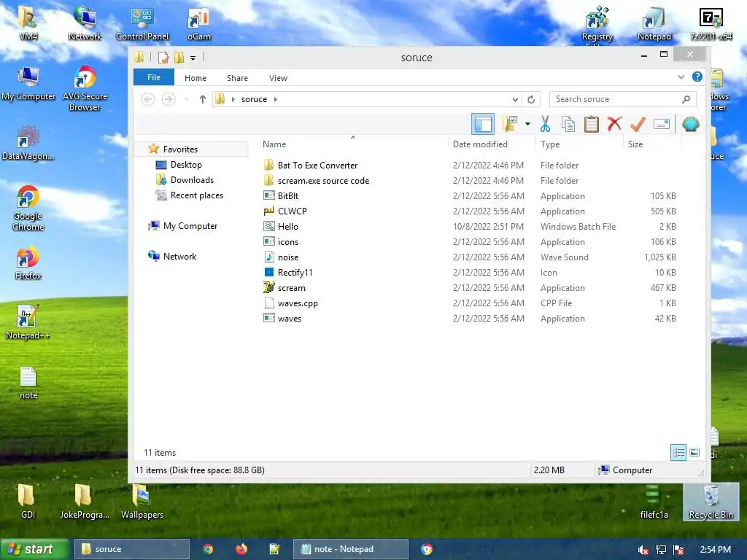Click the quick access New Folder icon
The height and width of the screenshot is (560, 747).
pos(179,58)
